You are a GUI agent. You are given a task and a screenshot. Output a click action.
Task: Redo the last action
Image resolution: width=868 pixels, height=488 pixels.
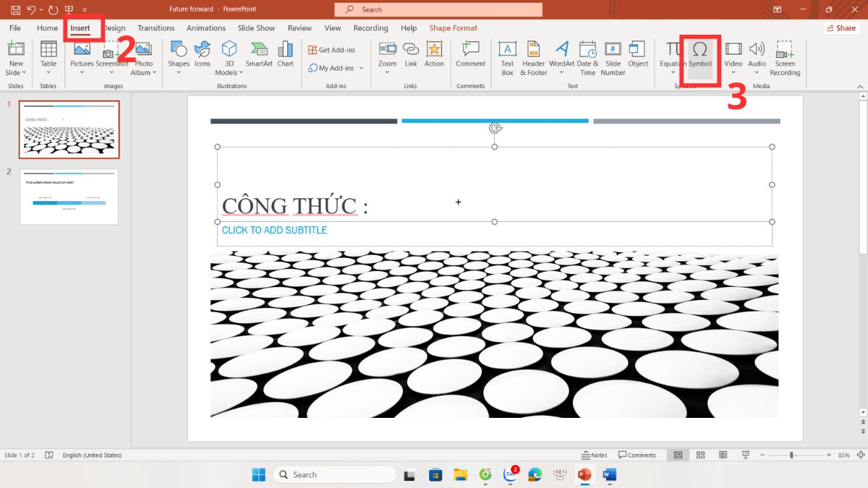(53, 9)
